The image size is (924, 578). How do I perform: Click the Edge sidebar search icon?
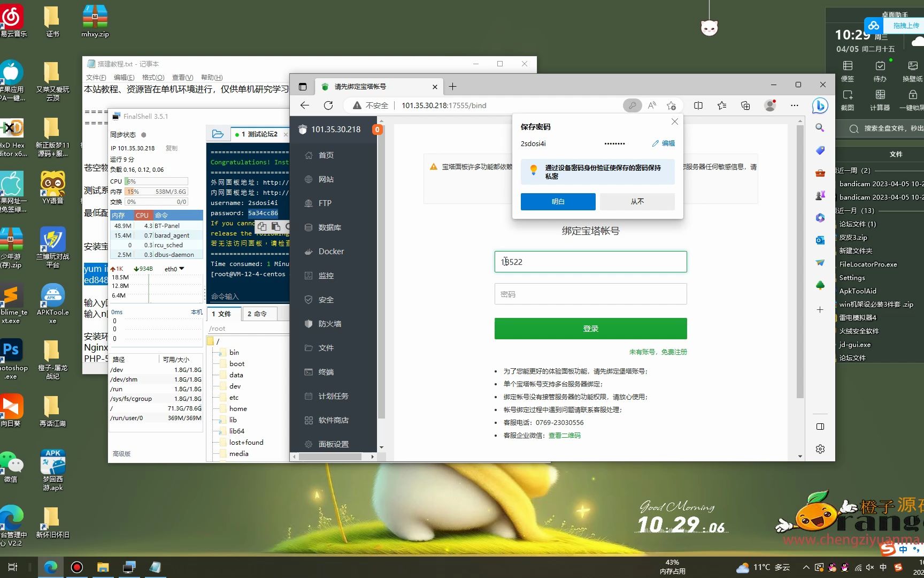click(x=820, y=127)
